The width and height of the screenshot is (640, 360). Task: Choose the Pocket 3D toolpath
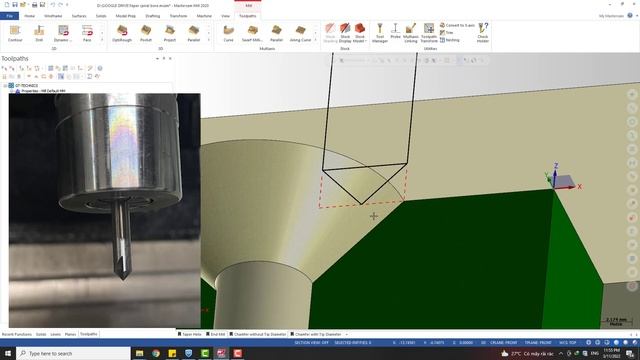pyautogui.click(x=146, y=33)
